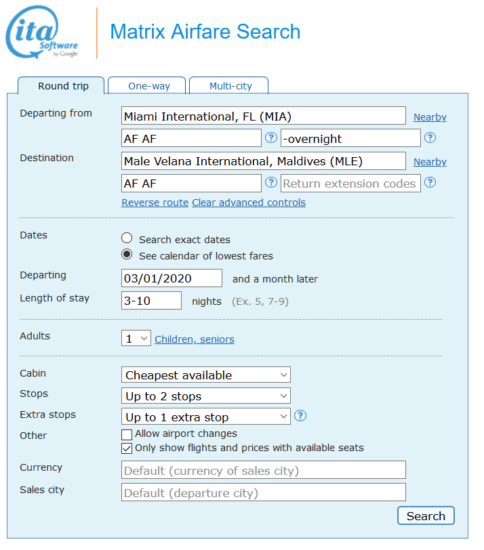Open help icon beside -overnight extension codes

430,138
